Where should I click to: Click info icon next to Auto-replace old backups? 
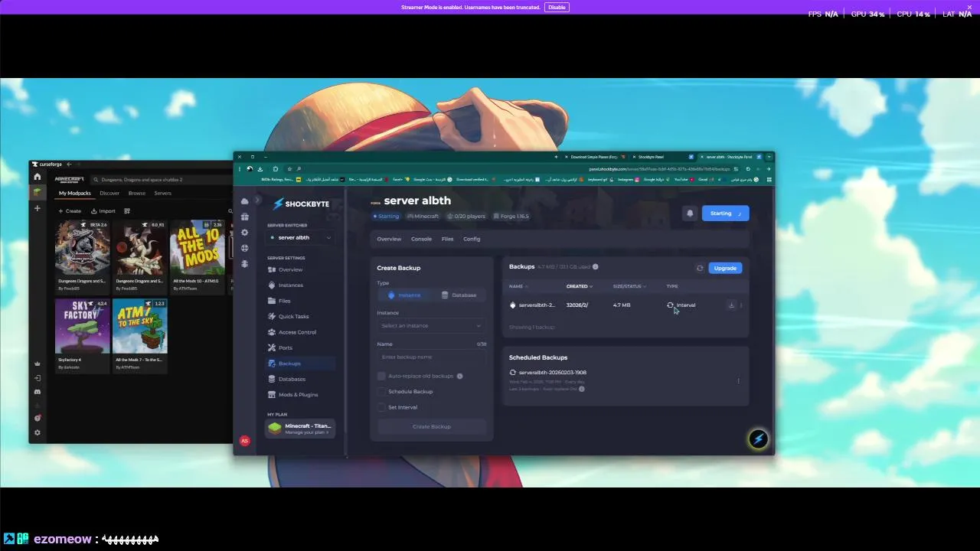coord(459,376)
